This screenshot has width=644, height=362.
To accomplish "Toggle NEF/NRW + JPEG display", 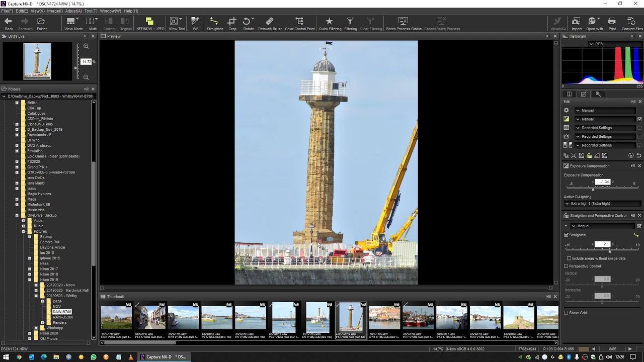I will (x=150, y=24).
